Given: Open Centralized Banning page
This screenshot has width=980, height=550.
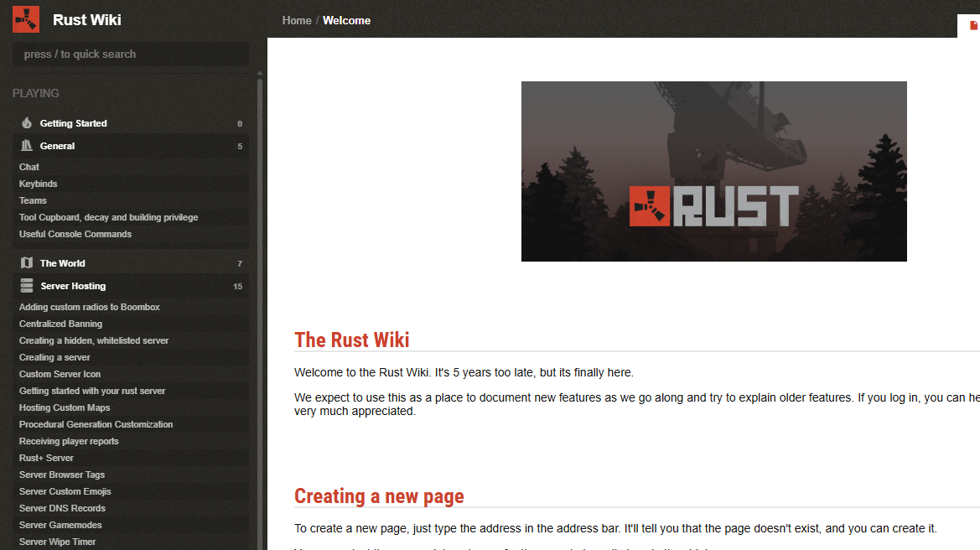Looking at the screenshot, I should 60,324.
